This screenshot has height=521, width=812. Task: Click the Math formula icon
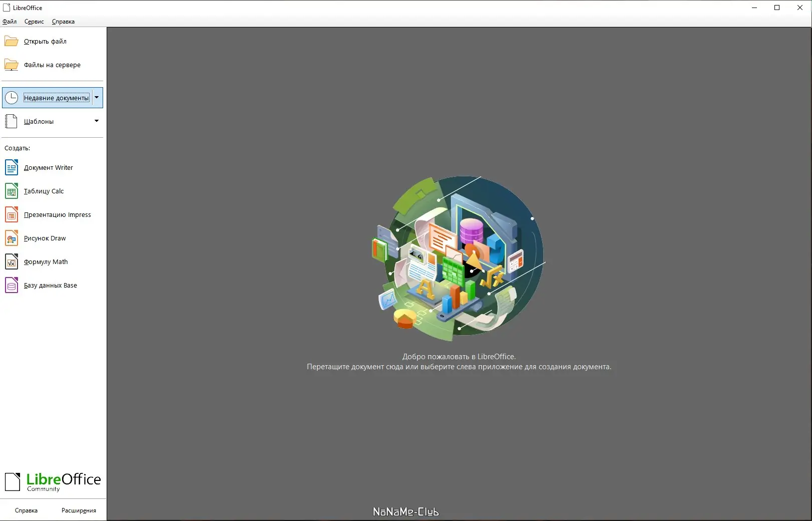tap(12, 262)
